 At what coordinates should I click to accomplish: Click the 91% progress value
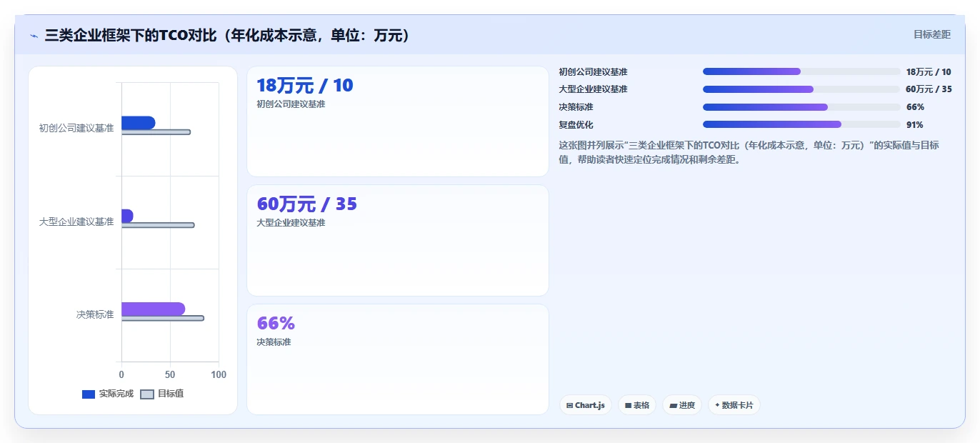[914, 125]
